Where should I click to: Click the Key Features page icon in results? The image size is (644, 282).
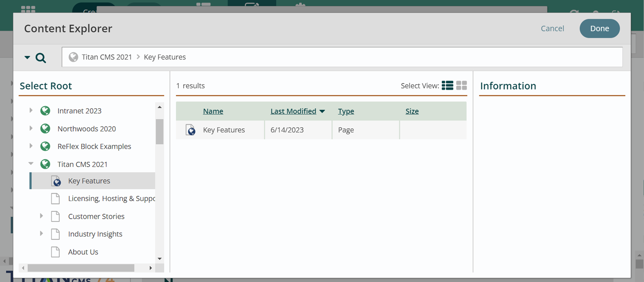point(190,130)
